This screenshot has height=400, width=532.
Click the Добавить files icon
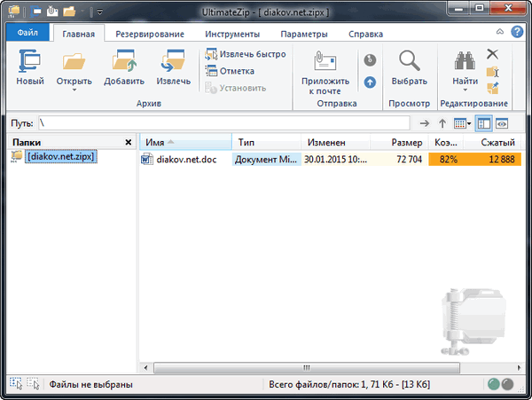coord(124,61)
